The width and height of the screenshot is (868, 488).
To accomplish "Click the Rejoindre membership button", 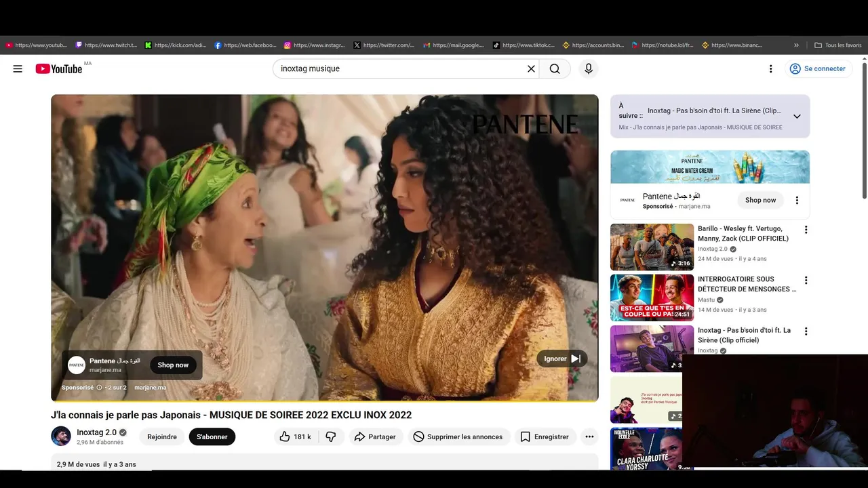I will (x=162, y=436).
